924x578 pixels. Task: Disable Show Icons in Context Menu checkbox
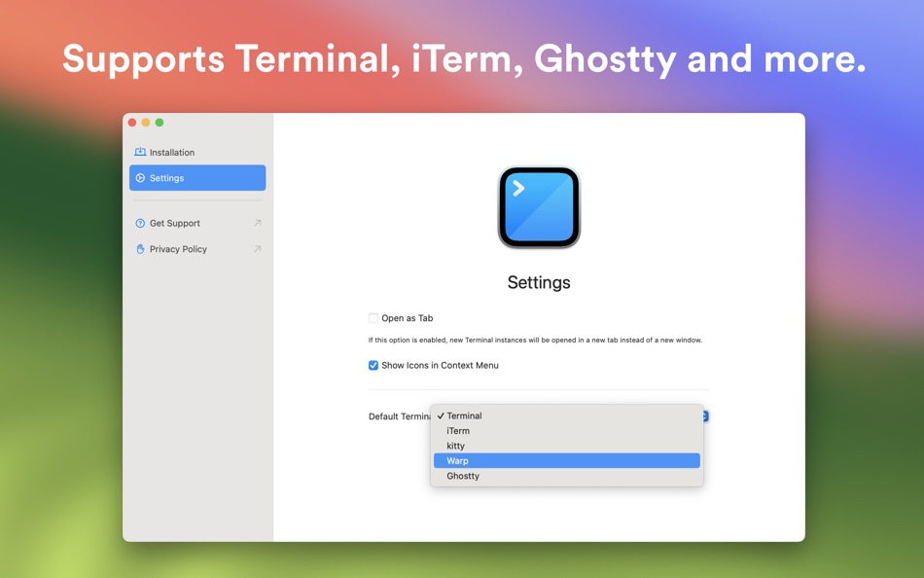point(373,365)
